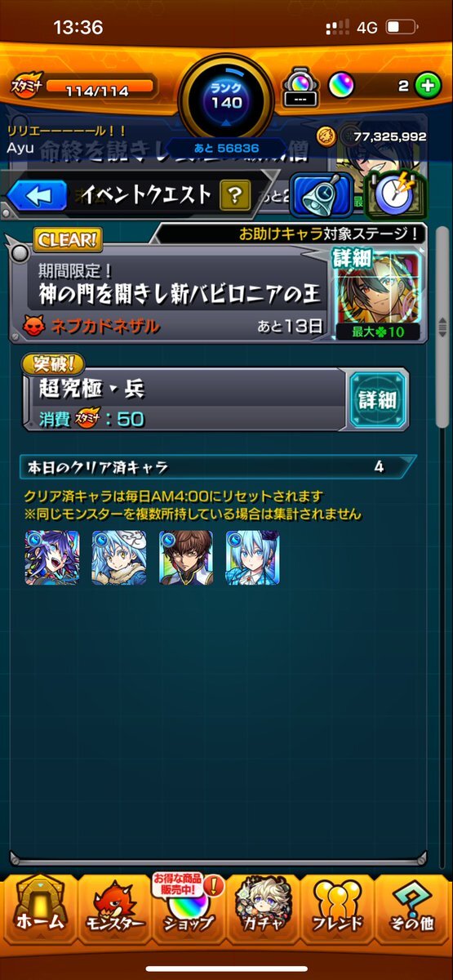Tap the first cleared character thumbnail
Image resolution: width=453 pixels, height=980 pixels.
(52, 558)
